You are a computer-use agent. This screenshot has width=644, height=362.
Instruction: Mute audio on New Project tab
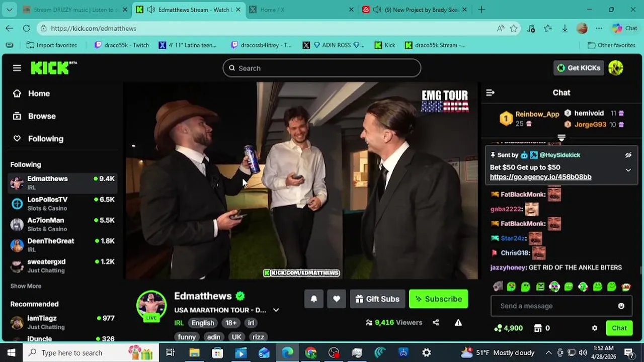tap(377, 10)
